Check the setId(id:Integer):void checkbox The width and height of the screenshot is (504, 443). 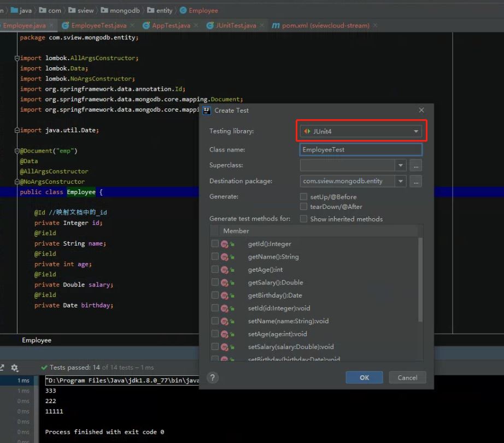pyautogui.click(x=215, y=308)
